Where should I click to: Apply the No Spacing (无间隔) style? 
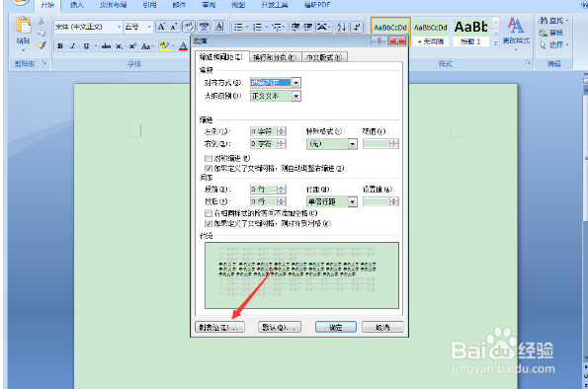pyautogui.click(x=431, y=33)
